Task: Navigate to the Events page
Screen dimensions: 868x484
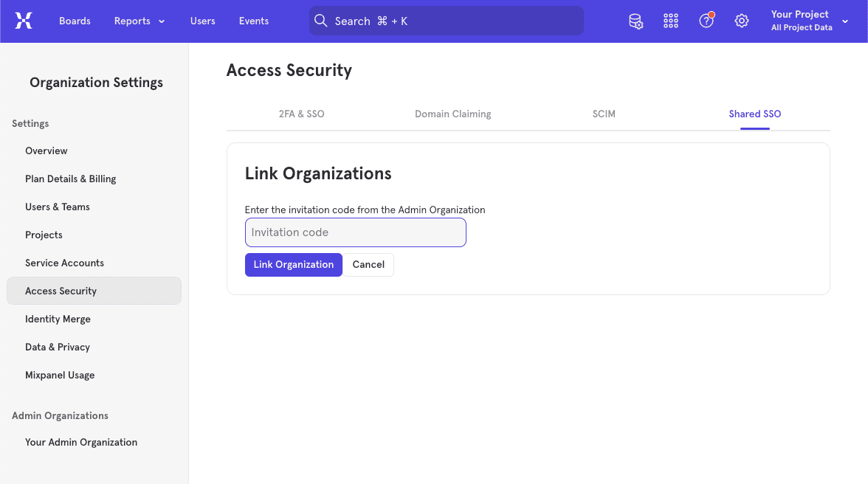Action: [253, 21]
